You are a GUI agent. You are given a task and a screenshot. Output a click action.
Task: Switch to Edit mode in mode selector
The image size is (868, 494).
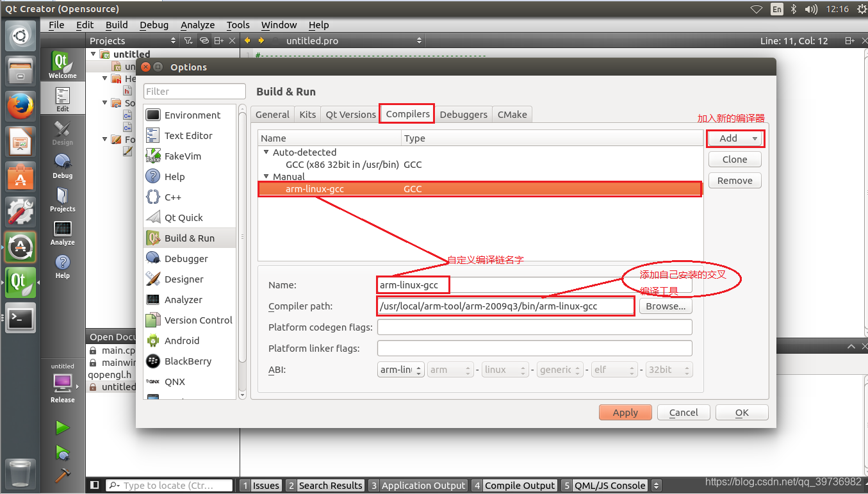[x=62, y=99]
